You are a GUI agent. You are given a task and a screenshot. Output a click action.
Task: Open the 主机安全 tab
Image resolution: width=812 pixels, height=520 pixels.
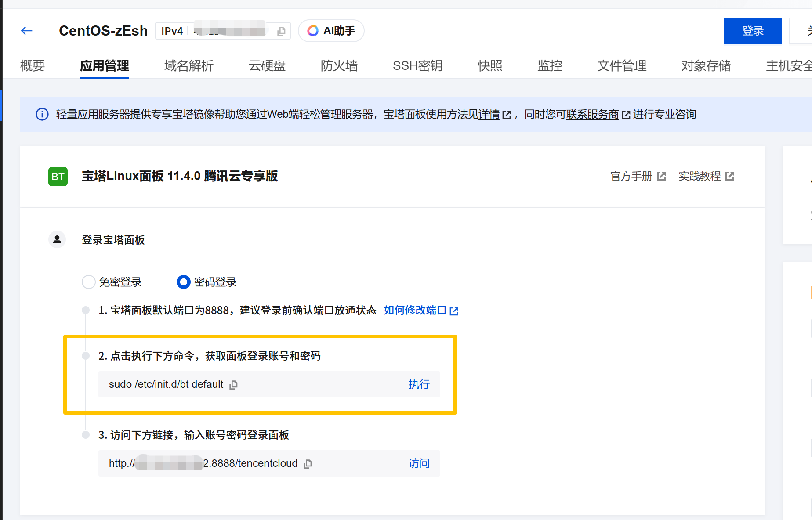click(789, 66)
